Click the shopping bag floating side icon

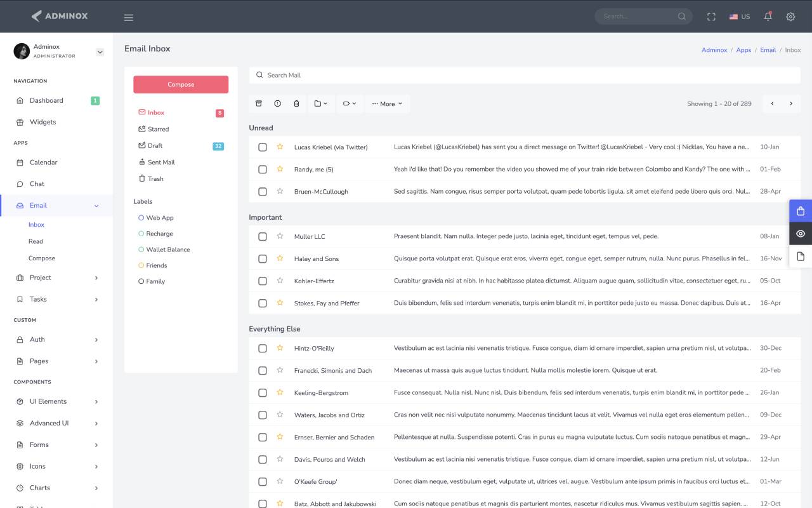[x=801, y=211]
